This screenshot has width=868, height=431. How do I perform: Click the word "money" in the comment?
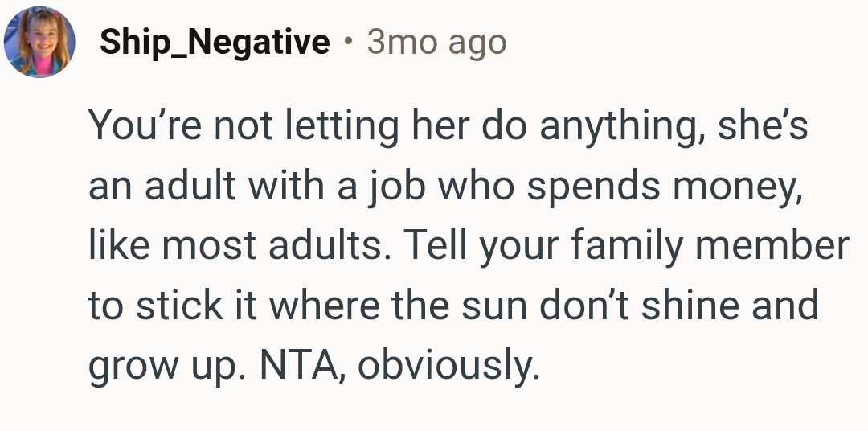(x=738, y=187)
